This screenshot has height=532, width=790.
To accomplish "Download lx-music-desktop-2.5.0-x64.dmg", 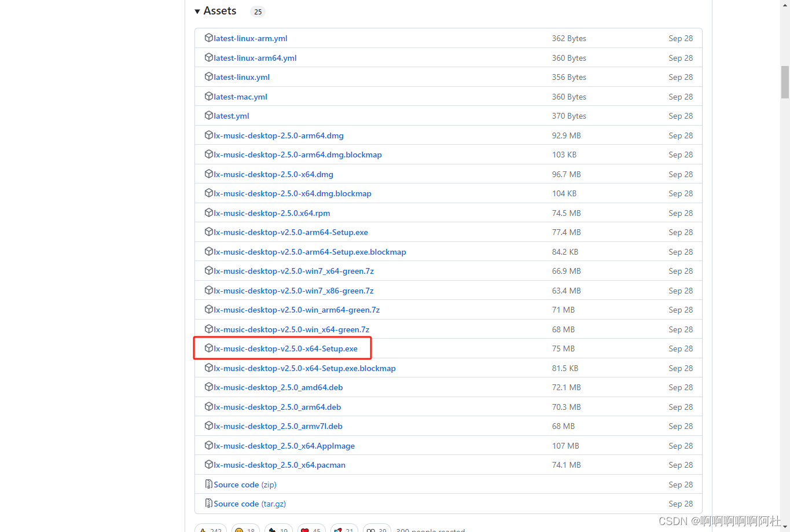I will [274, 174].
